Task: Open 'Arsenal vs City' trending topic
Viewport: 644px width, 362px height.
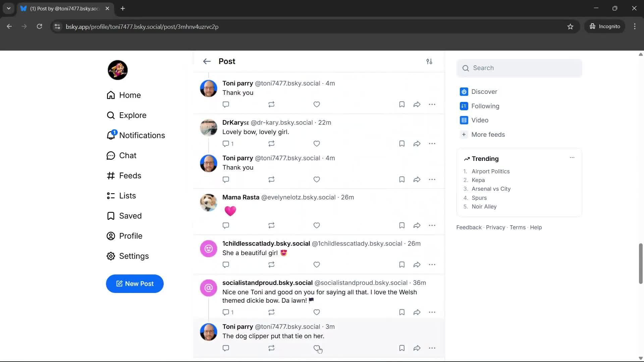Action: click(x=491, y=189)
